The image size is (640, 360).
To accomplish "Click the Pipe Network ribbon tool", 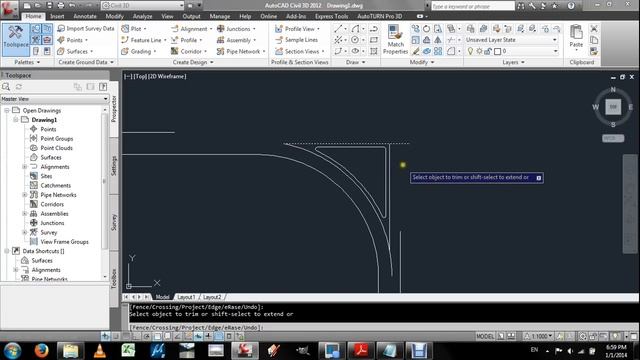I will 241,51.
